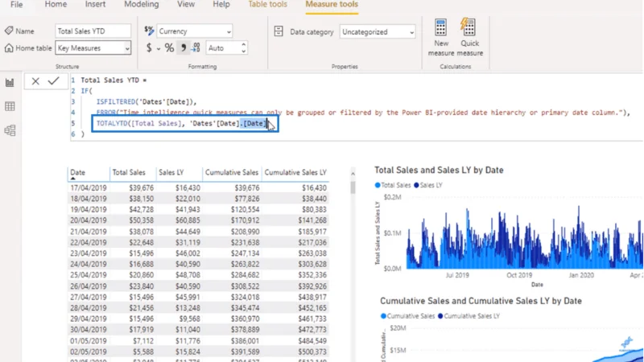Select the 25/04/2019 date row
This screenshot has width=644, height=362.
[89, 275]
